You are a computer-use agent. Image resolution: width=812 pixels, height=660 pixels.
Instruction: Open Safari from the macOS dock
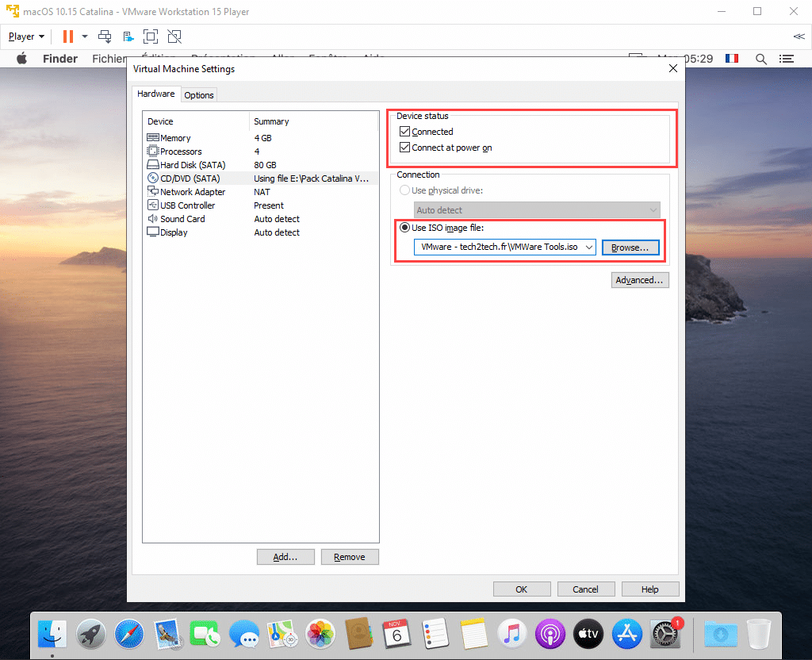click(129, 634)
